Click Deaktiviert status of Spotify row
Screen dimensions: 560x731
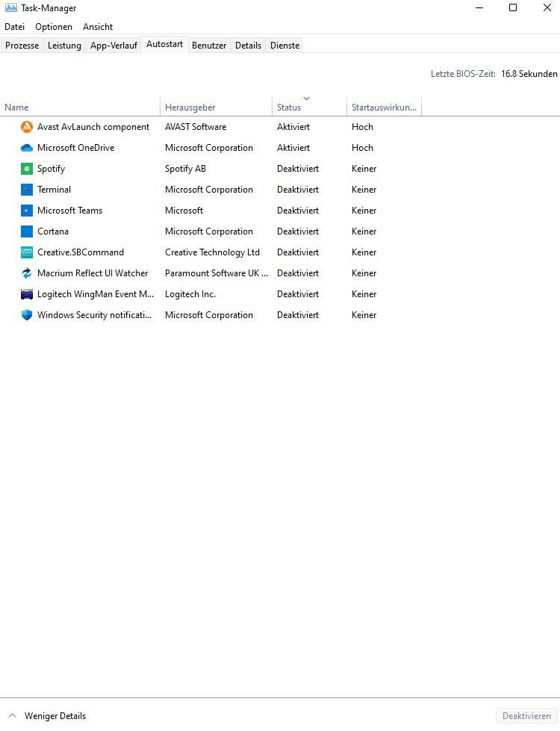pos(298,169)
